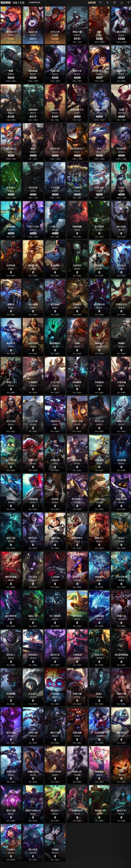Open the 齐天大圣 champion card with 6206 mastery
Viewport: 131px width, 868px height.
point(55,25)
